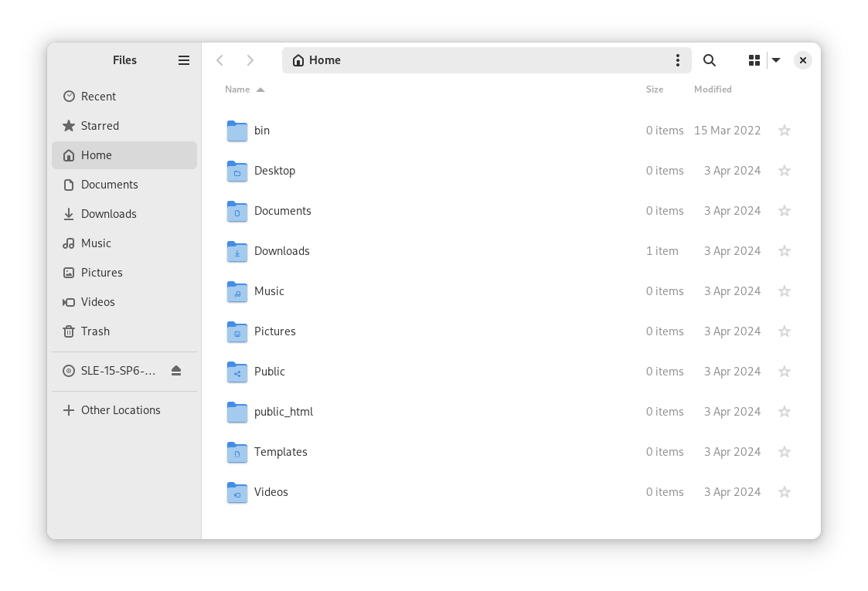Star the bin folder

coord(784,131)
